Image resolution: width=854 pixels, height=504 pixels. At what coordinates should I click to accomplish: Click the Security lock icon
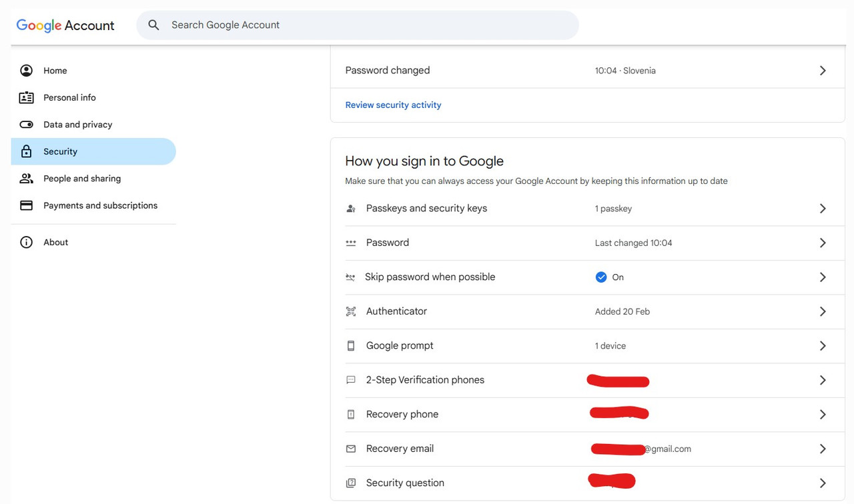pos(27,151)
